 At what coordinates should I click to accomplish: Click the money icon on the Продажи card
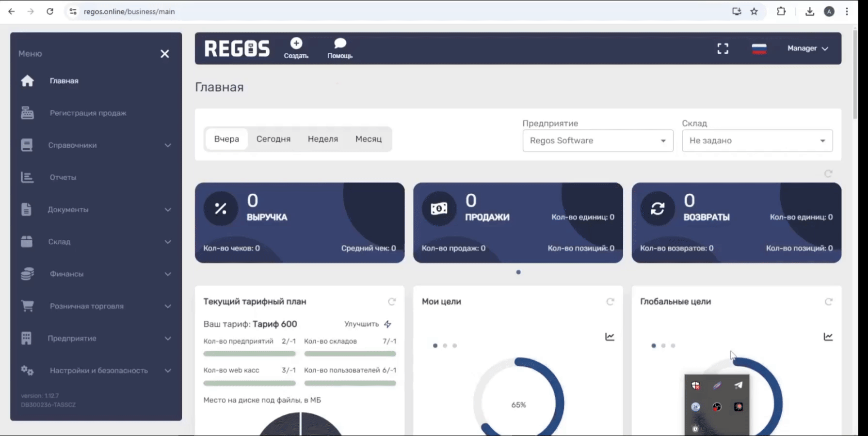pos(439,209)
